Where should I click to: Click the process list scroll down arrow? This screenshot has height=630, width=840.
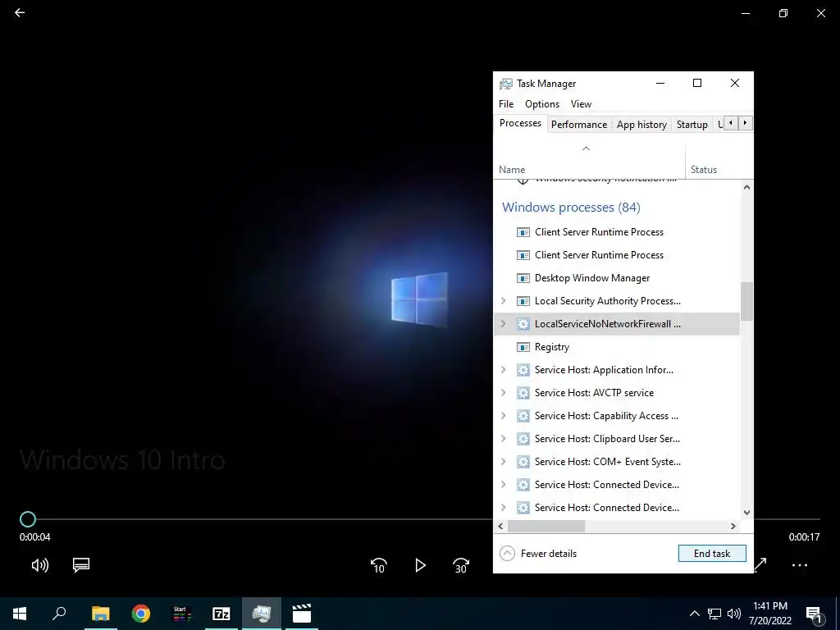[x=746, y=513]
